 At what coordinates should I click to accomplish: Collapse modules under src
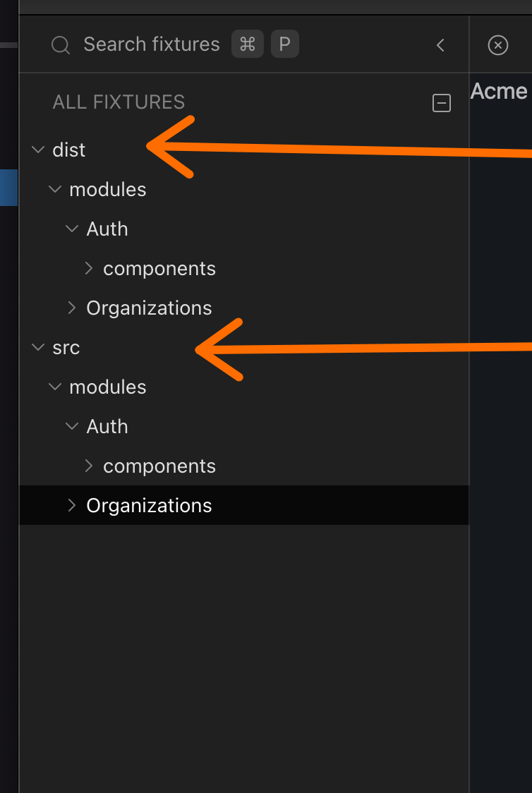click(x=55, y=387)
